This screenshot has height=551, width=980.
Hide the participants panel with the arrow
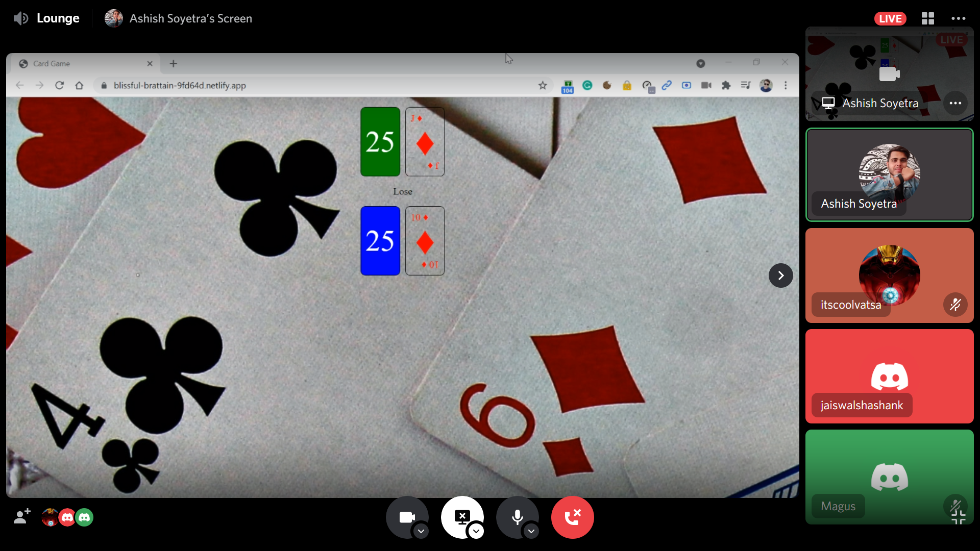(780, 275)
